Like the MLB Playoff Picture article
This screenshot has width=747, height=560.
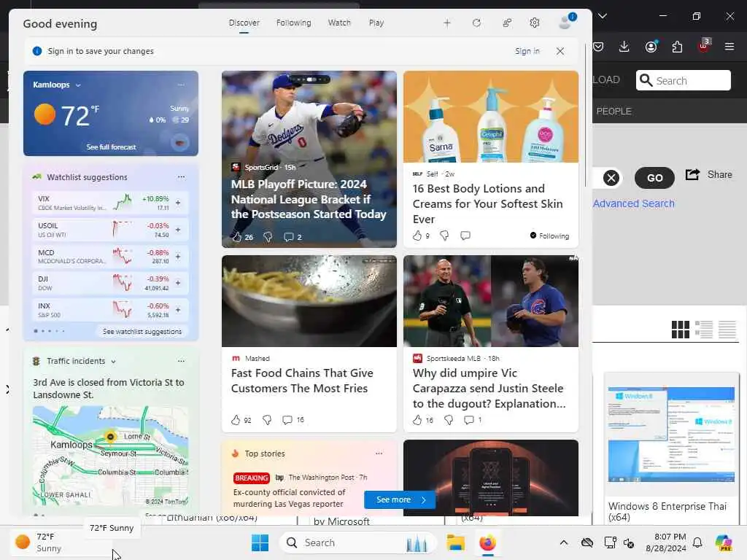pyautogui.click(x=237, y=237)
